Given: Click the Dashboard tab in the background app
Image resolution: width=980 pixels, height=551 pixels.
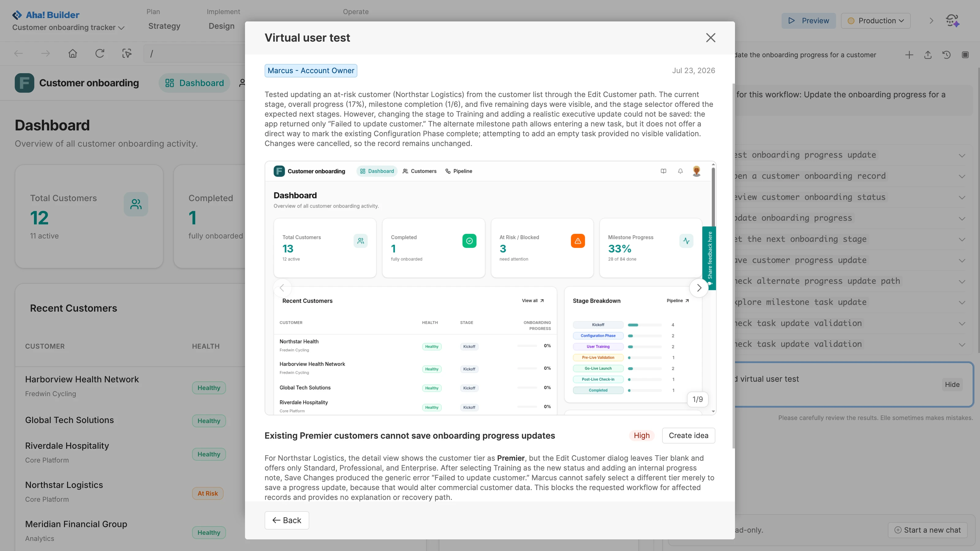Looking at the screenshot, I should 194,83.
